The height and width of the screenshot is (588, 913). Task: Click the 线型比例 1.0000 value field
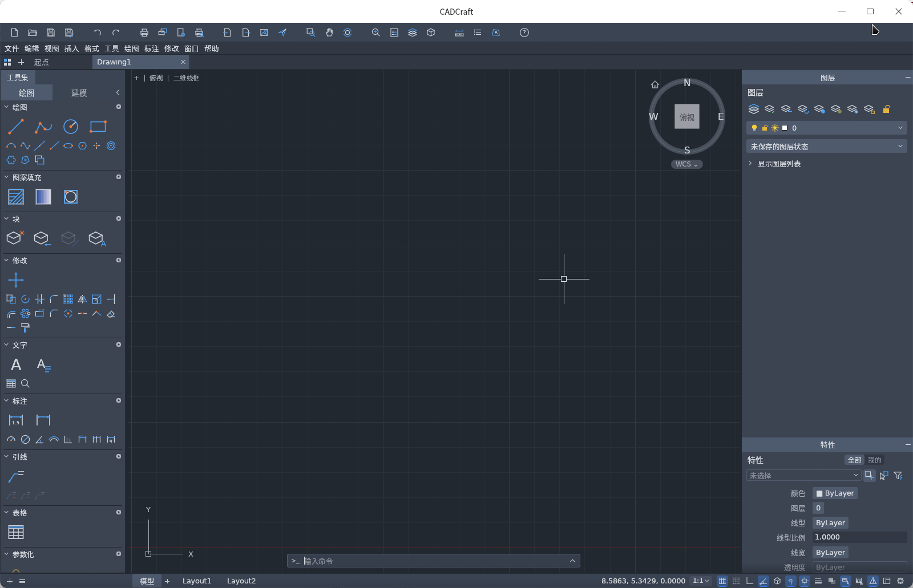(859, 537)
